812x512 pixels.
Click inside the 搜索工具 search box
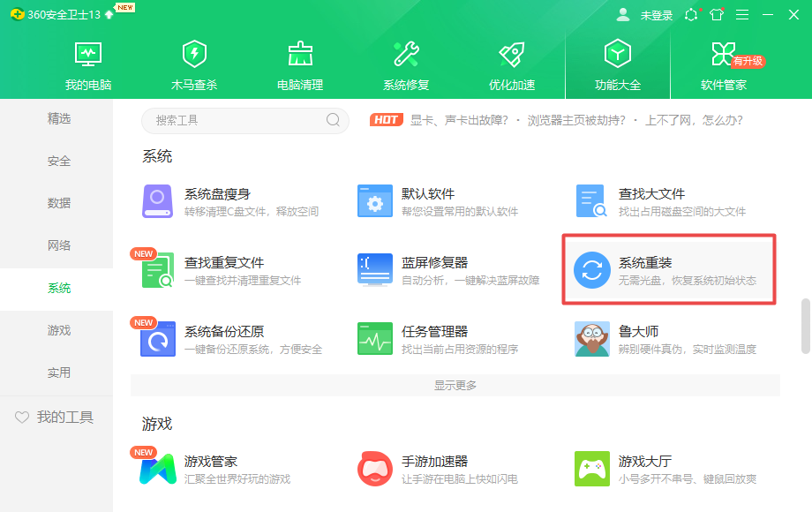pyautogui.click(x=238, y=121)
